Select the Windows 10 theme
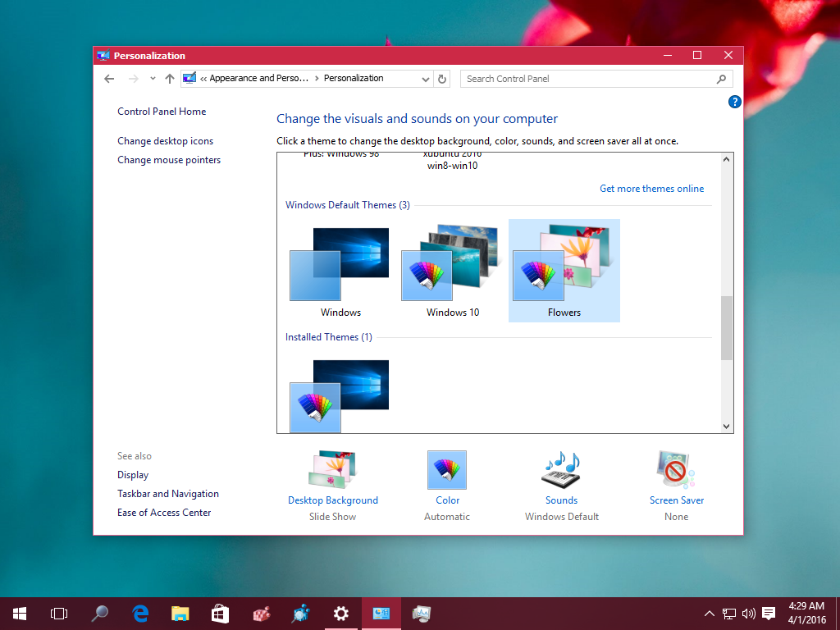840x630 pixels. (453, 271)
